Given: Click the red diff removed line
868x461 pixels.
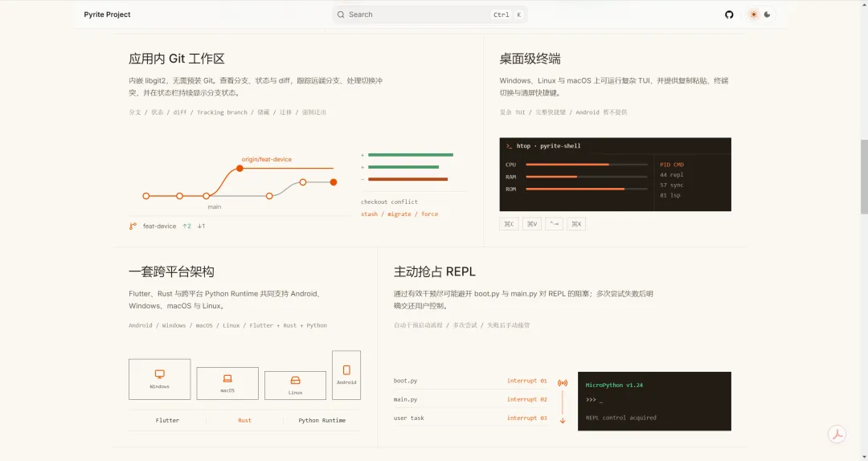Looking at the screenshot, I should (408, 179).
